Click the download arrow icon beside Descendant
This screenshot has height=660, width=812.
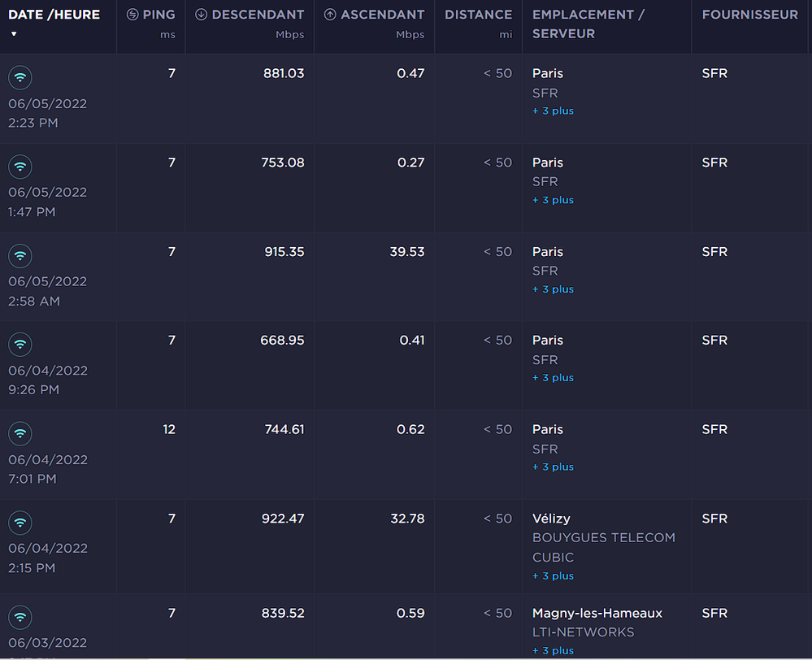(201, 15)
